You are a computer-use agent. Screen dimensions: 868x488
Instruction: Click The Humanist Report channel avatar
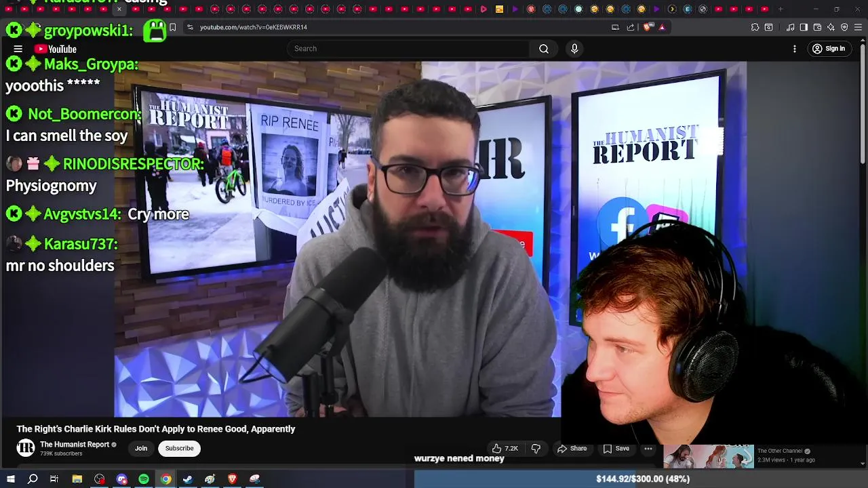click(26, 448)
